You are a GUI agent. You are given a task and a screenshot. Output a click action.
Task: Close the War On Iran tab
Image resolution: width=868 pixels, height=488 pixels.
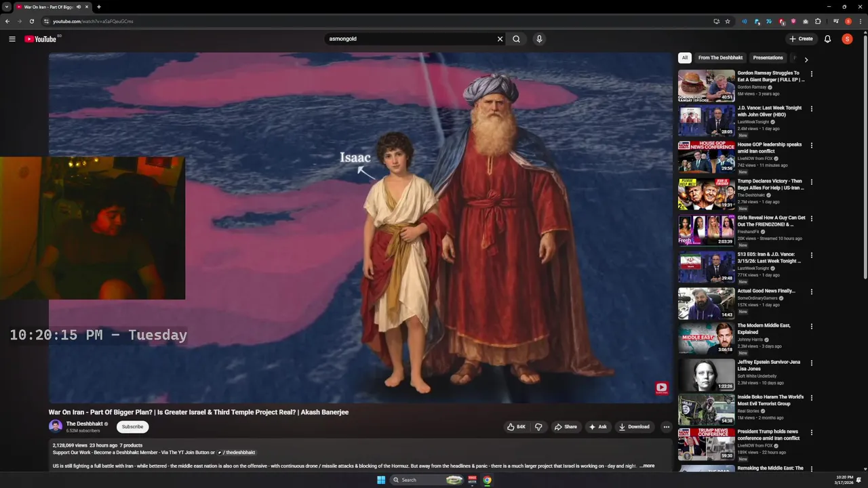87,7
